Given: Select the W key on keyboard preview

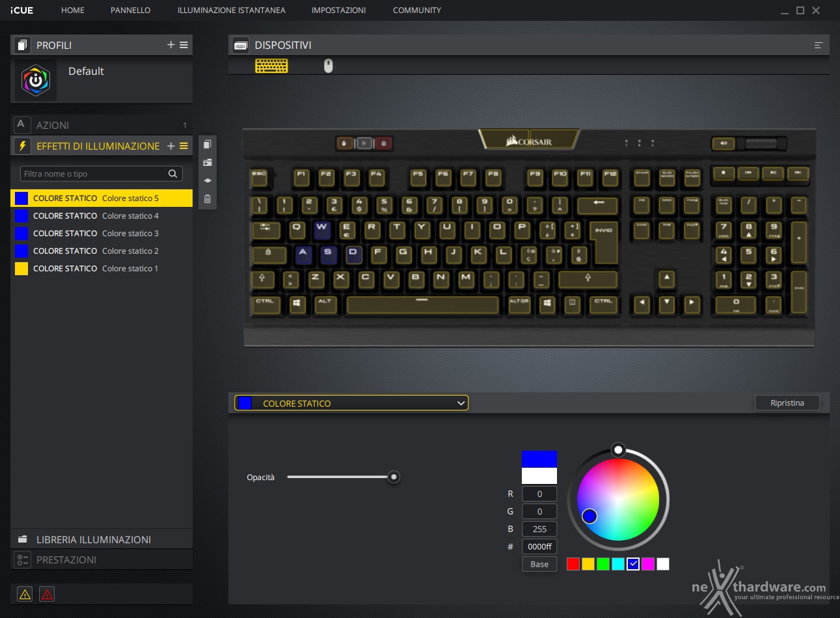Looking at the screenshot, I should pos(321,229).
